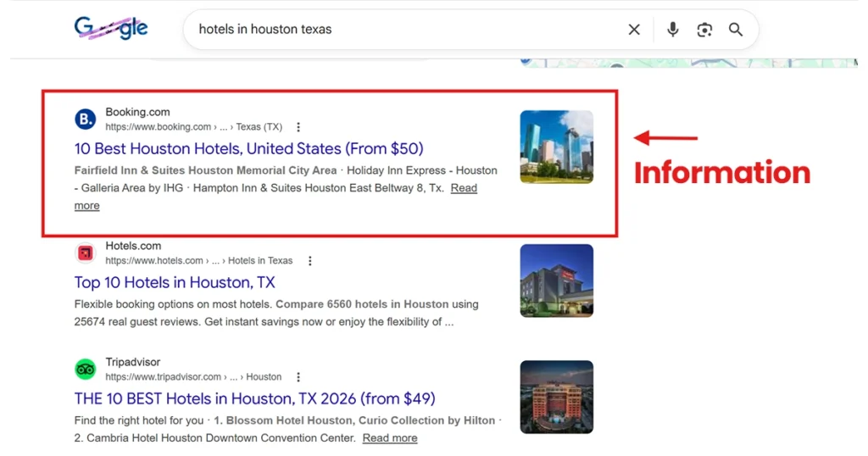Click the "Hotels.com" site name
868x456 pixels.
click(133, 246)
